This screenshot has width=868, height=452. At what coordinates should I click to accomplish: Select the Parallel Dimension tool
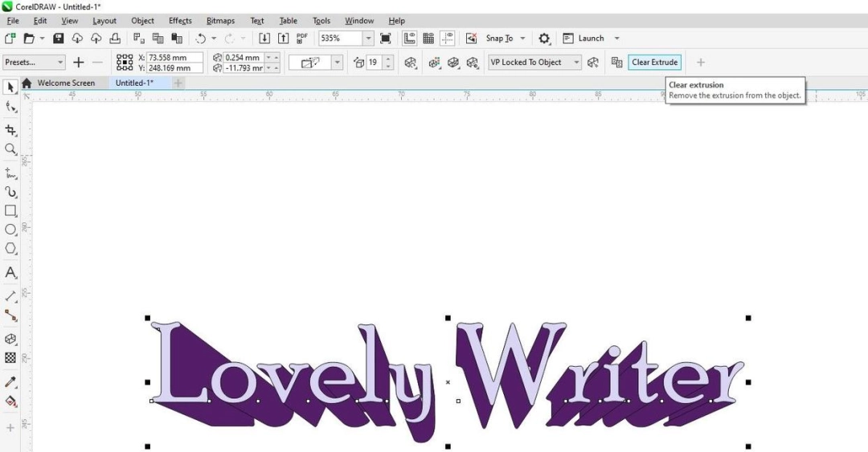pyautogui.click(x=10, y=296)
